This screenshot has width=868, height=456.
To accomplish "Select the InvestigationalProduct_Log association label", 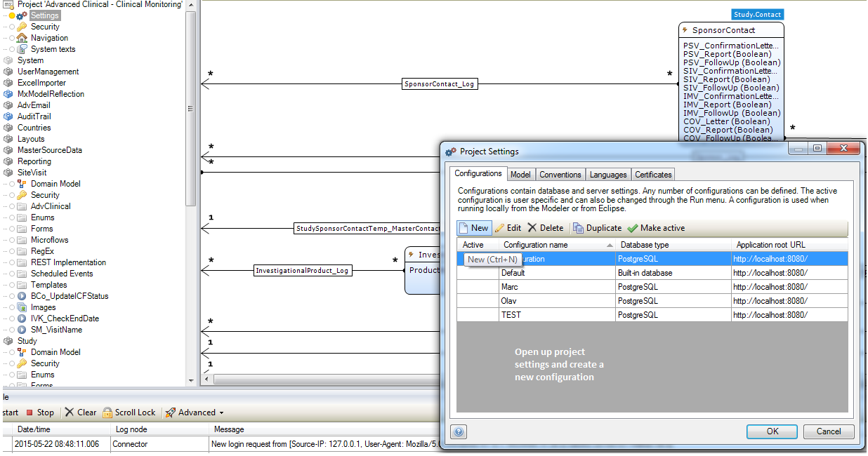I will coord(303,270).
